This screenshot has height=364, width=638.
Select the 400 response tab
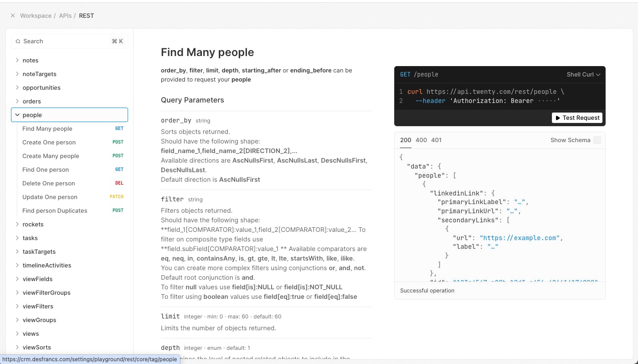[422, 140]
